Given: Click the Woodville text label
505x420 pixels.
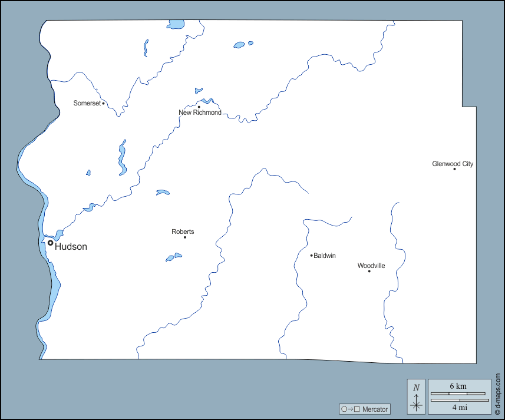Looking at the screenshot, I should point(371,266).
